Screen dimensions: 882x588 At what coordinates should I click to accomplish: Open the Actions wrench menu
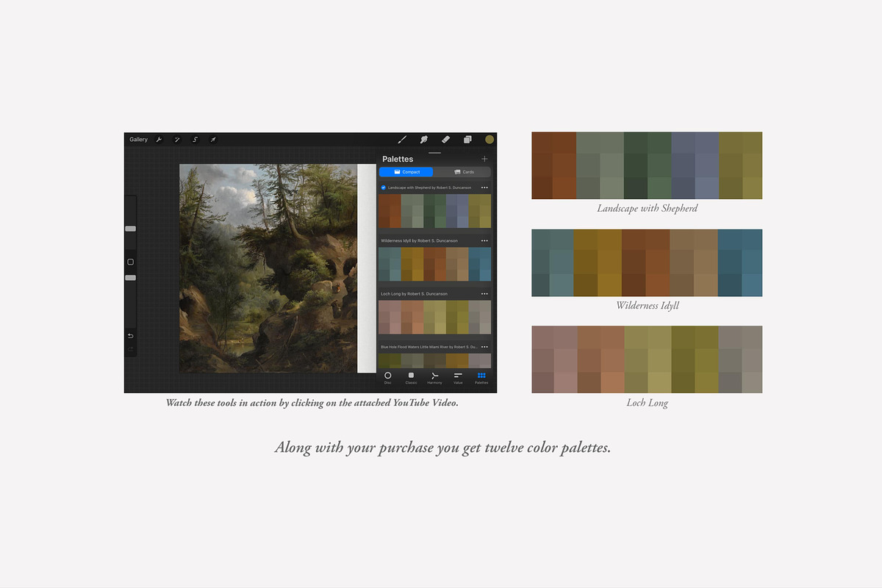click(158, 140)
